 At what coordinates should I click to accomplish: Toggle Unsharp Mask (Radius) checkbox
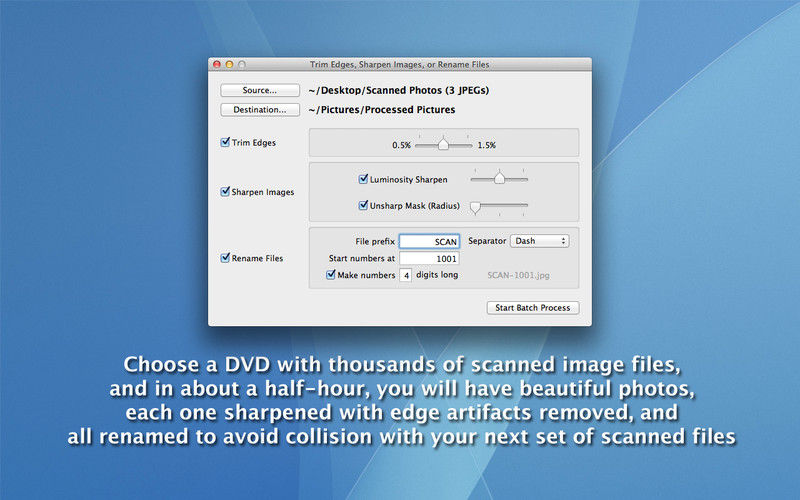pos(363,205)
